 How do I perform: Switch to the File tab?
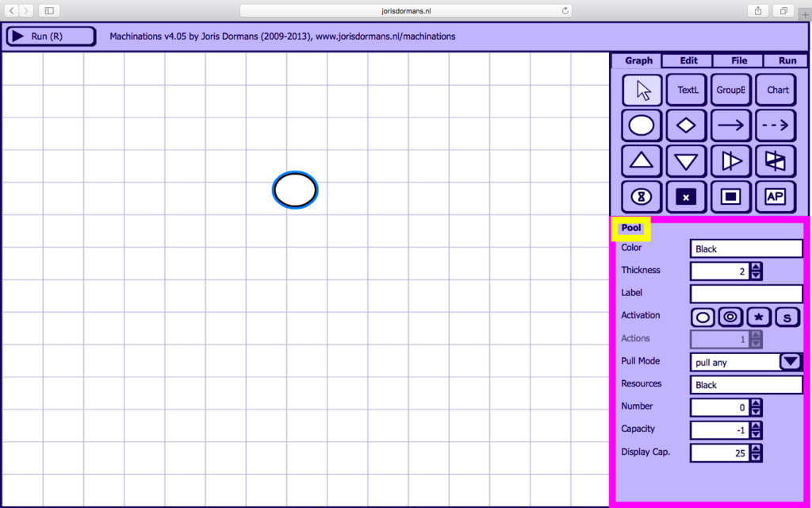pyautogui.click(x=739, y=60)
